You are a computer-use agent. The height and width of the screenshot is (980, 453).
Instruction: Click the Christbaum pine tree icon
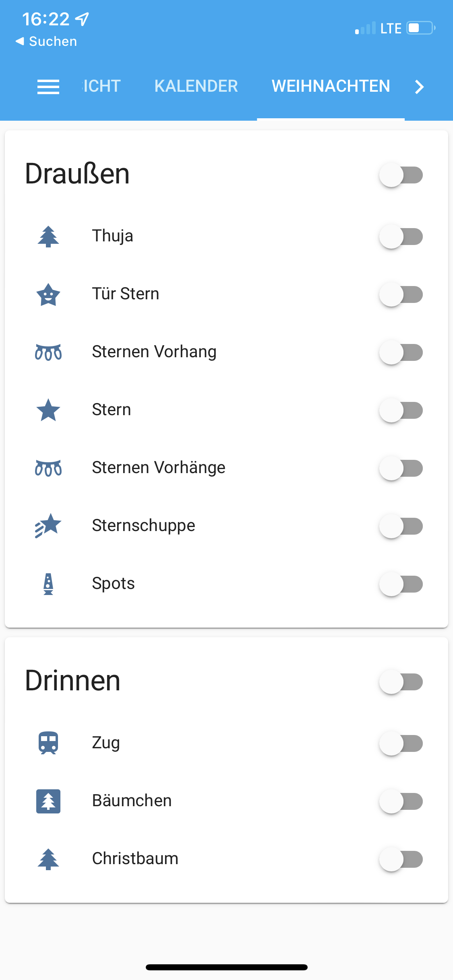pos(48,859)
